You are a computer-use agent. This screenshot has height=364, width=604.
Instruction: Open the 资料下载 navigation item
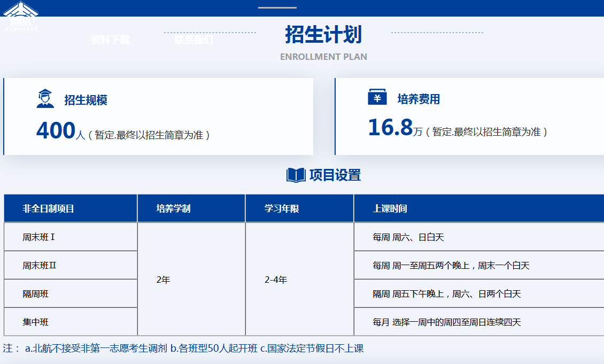coord(110,40)
